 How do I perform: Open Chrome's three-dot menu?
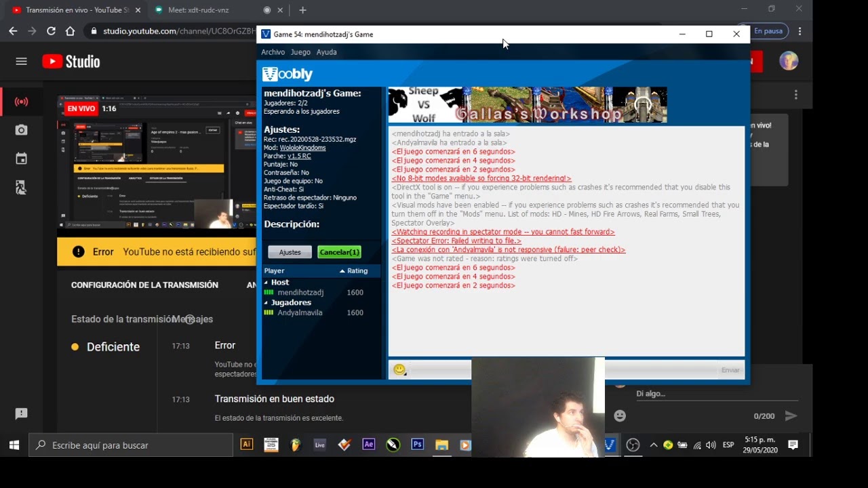pos(800,31)
